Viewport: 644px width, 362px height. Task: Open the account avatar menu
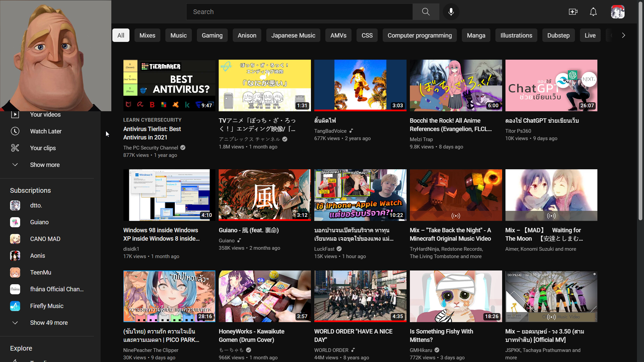click(x=618, y=12)
